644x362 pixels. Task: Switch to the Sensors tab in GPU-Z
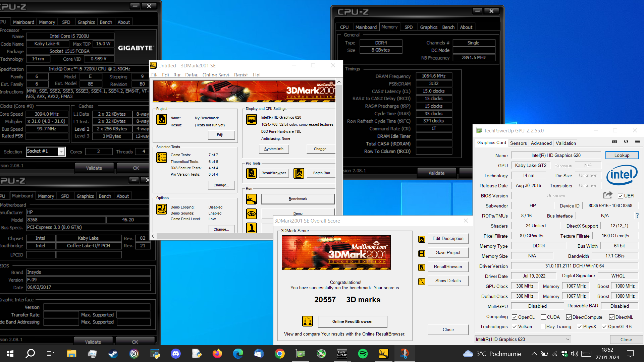tap(518, 143)
